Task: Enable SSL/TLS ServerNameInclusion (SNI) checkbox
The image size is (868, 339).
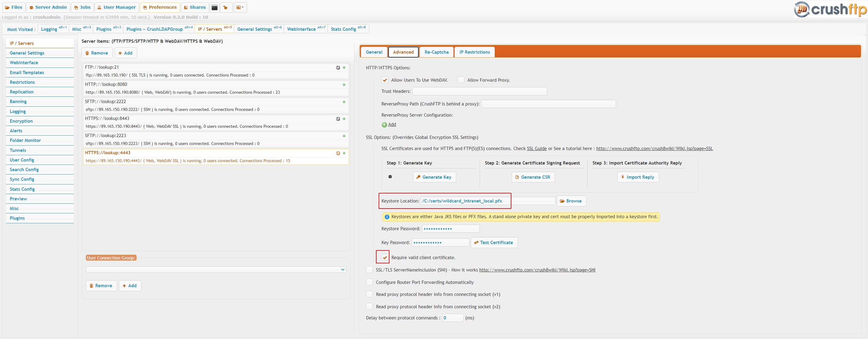Action: click(x=370, y=269)
